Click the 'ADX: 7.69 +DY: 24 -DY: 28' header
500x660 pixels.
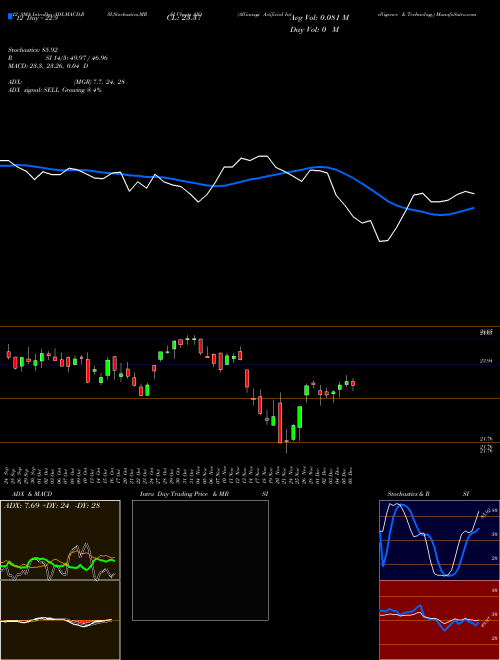pyautogui.click(x=52, y=506)
